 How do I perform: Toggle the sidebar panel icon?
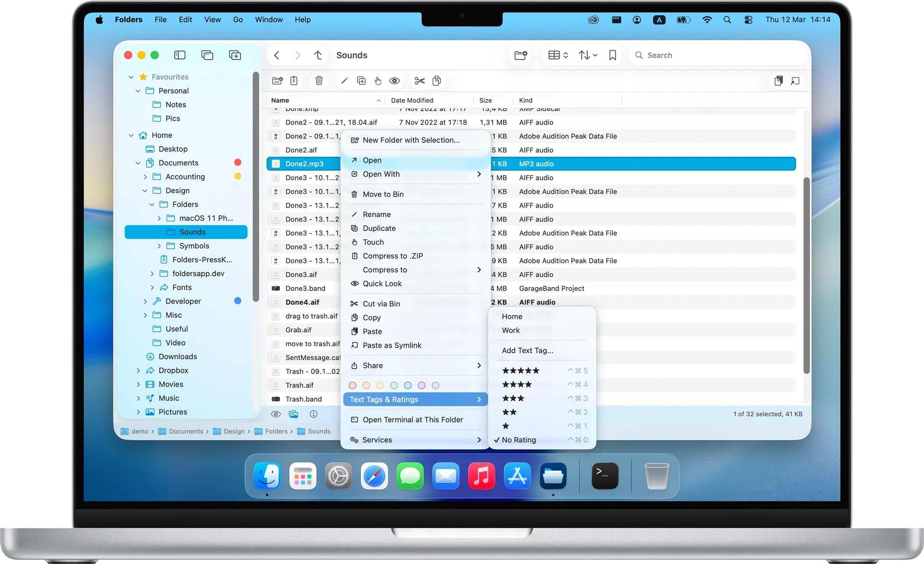pyautogui.click(x=180, y=55)
